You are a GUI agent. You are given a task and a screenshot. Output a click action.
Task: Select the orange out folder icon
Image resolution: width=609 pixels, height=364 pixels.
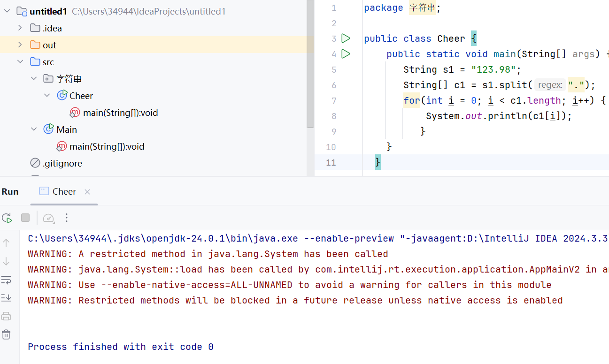35,45
